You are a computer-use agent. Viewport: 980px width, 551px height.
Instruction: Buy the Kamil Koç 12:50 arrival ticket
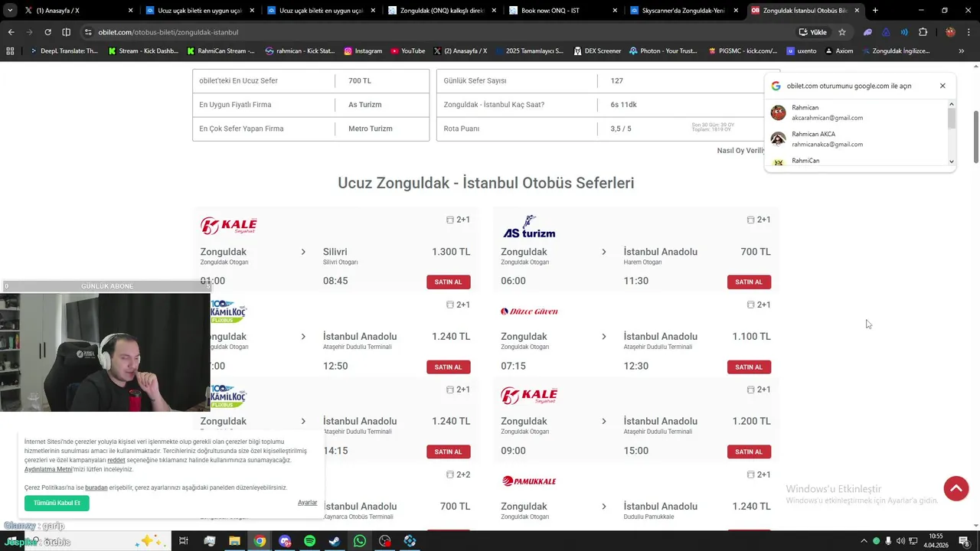click(448, 367)
